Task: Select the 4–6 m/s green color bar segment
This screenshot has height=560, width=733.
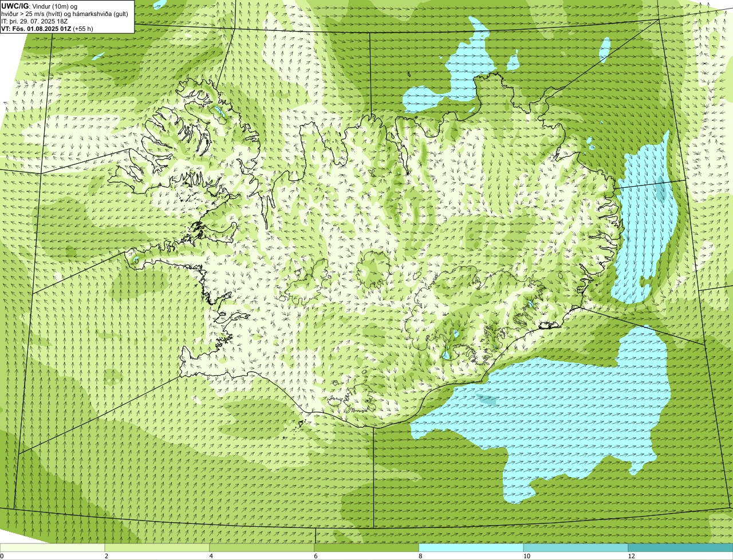Action: [x=262, y=547]
